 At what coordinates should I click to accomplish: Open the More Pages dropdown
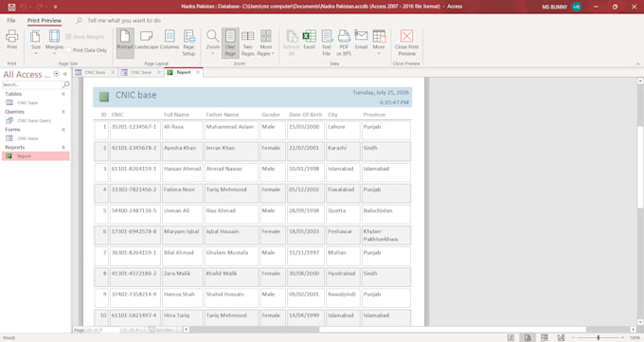point(266,43)
